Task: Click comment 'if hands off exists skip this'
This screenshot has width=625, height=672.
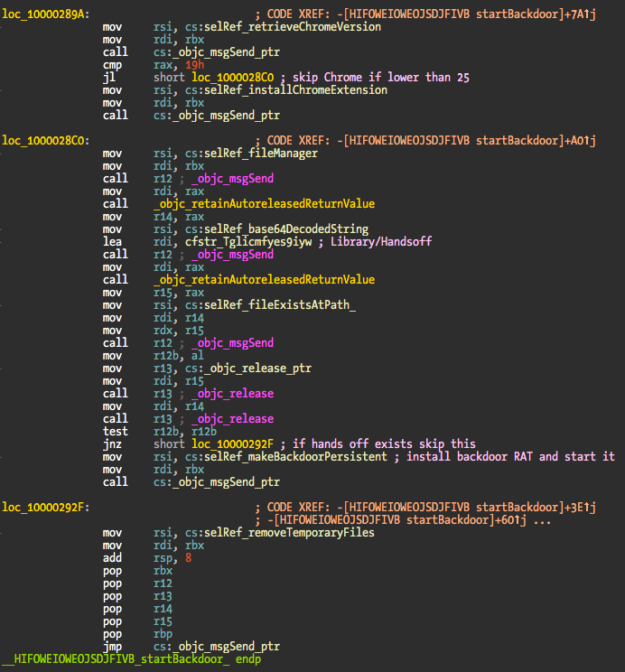Action: tap(384, 444)
